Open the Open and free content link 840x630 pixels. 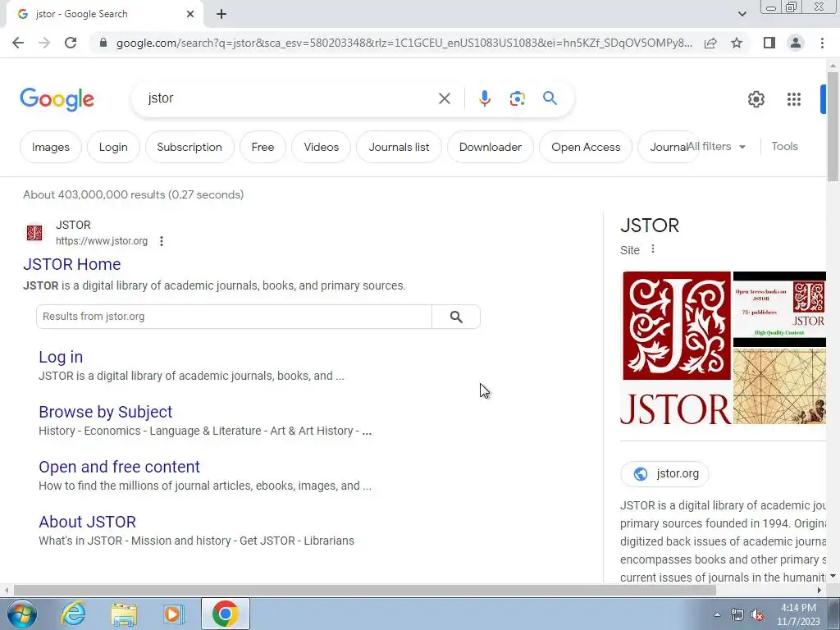(x=119, y=467)
